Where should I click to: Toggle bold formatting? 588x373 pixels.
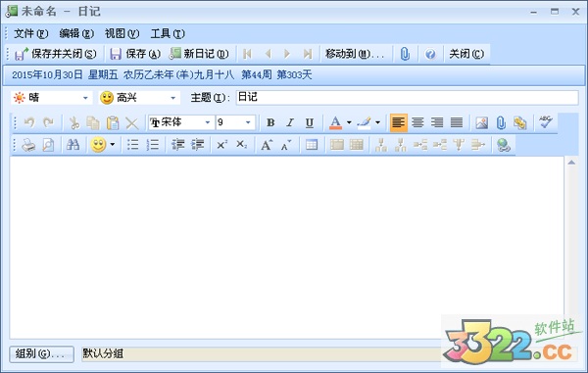tap(270, 122)
